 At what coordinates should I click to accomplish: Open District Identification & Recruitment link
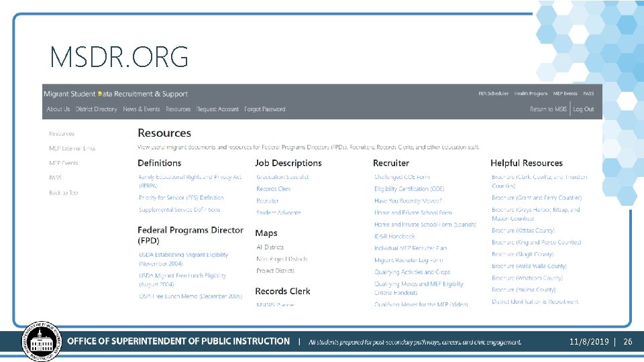pyautogui.click(x=535, y=302)
